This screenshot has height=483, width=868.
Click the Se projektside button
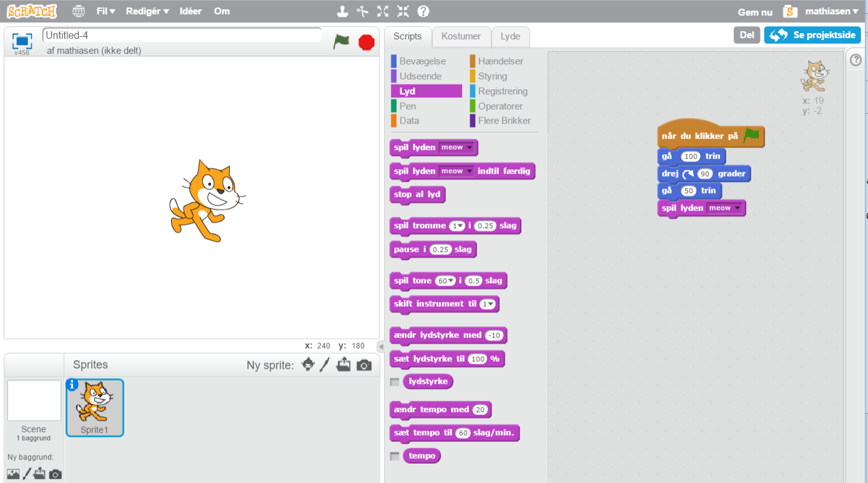pos(812,35)
